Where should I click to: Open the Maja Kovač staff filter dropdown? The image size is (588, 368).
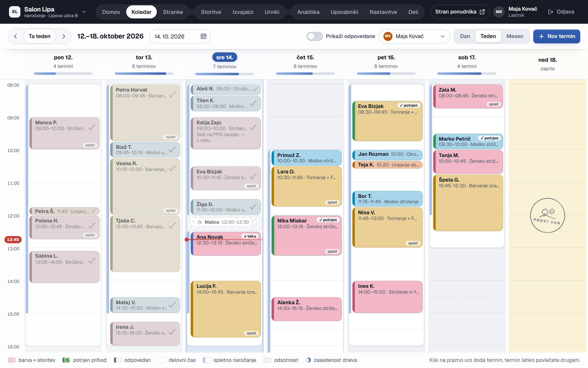click(414, 36)
